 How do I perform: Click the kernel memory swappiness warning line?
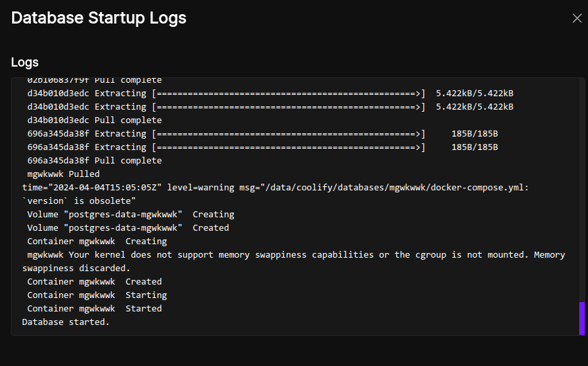tap(296, 255)
